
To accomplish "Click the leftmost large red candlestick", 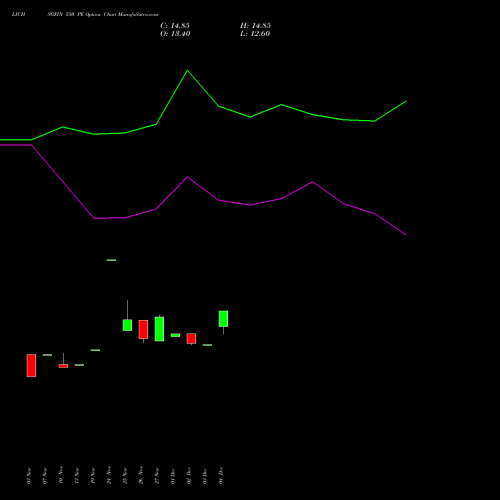I will (31, 365).
